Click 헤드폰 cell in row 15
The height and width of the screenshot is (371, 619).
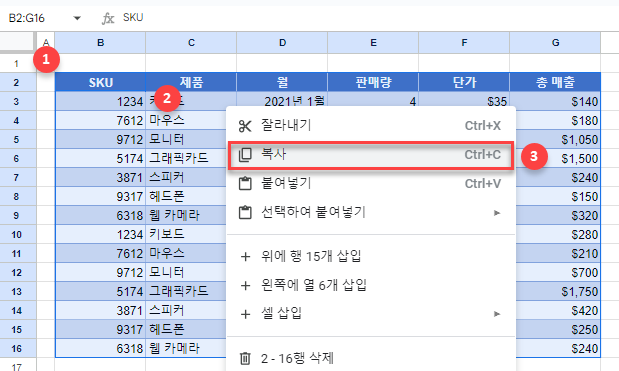(x=186, y=330)
